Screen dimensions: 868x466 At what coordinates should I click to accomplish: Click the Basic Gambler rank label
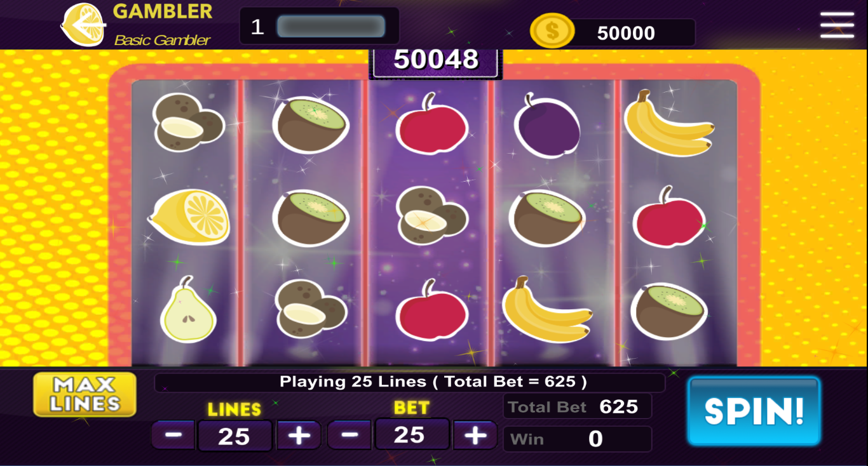tap(162, 40)
